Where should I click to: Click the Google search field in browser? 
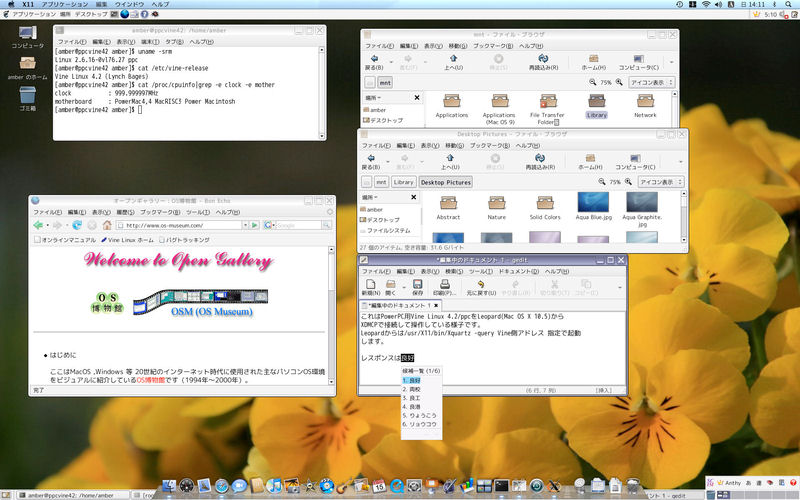click(x=297, y=225)
